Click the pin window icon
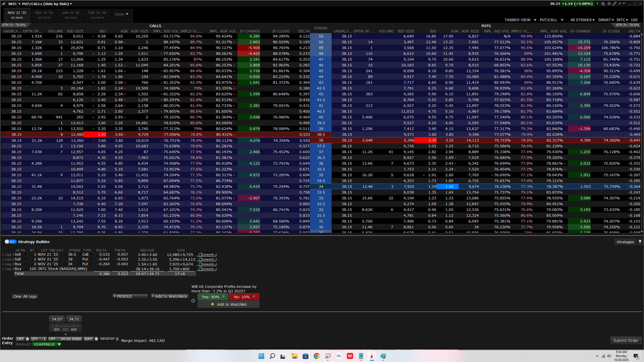The image size is (644, 362). click(620, 4)
